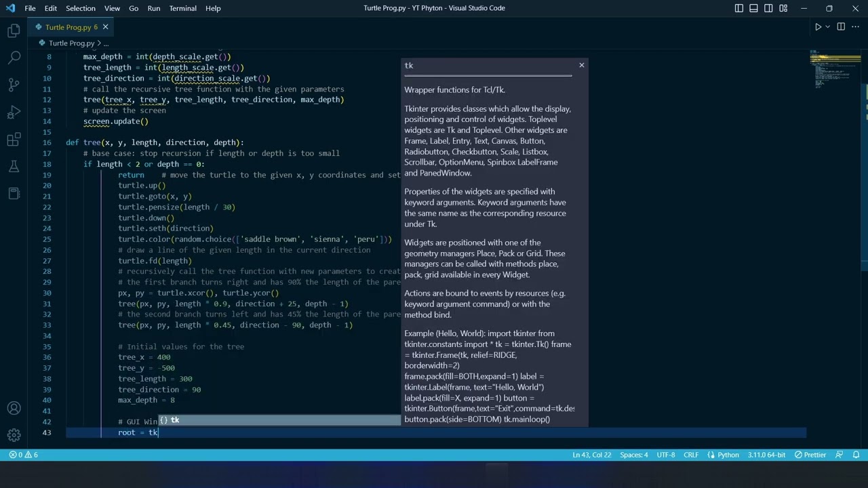Toggle the Primary Side Bar layout icon

739,8
